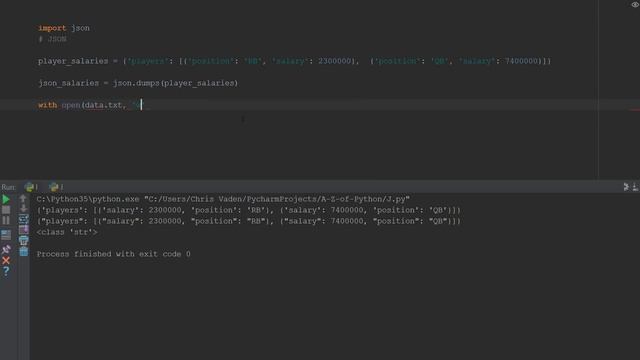Click the double-quoted "players" JSON output line
The width and height of the screenshot is (640, 360).
click(249, 221)
